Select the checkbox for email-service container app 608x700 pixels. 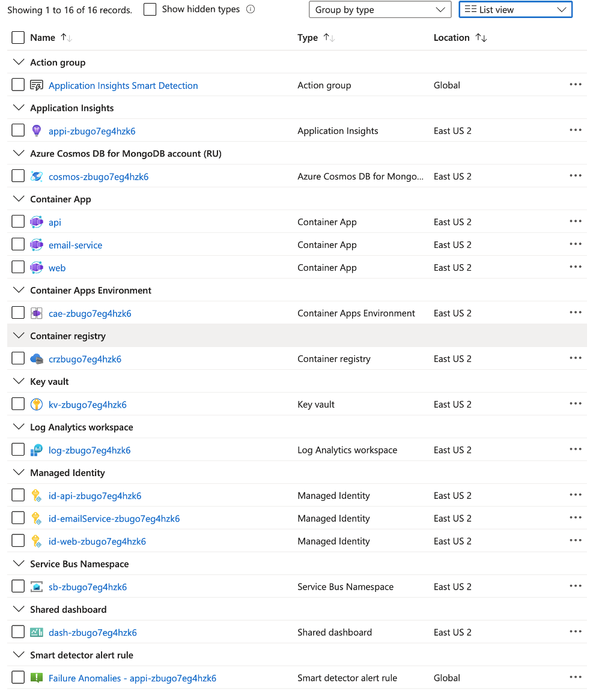click(18, 245)
